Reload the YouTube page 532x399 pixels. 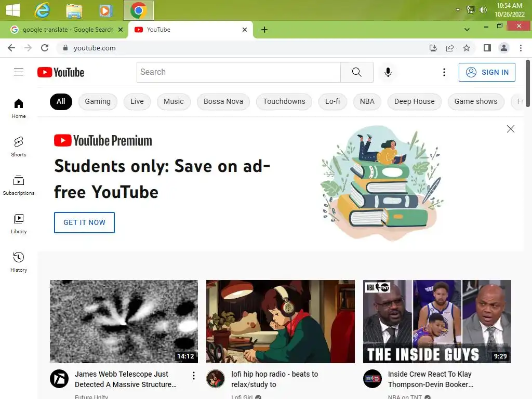pos(45,48)
